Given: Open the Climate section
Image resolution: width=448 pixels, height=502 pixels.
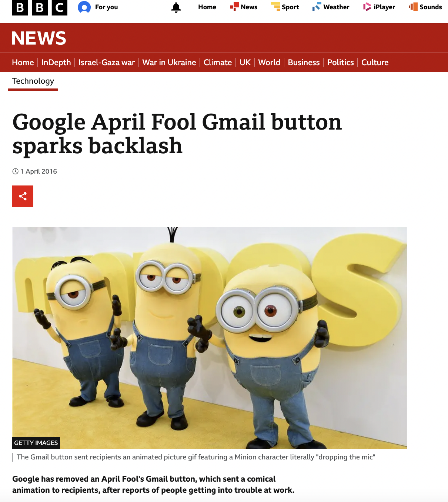Looking at the screenshot, I should pos(218,62).
